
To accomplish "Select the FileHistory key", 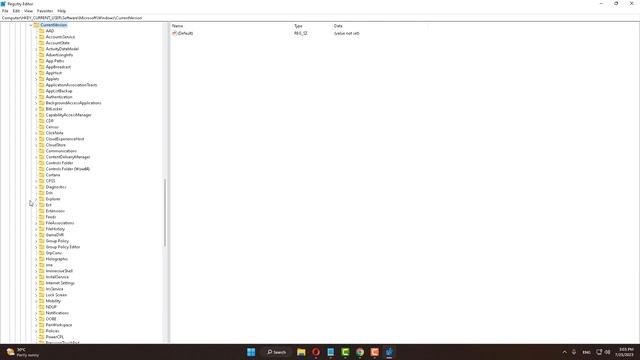I will pyautogui.click(x=55, y=229).
